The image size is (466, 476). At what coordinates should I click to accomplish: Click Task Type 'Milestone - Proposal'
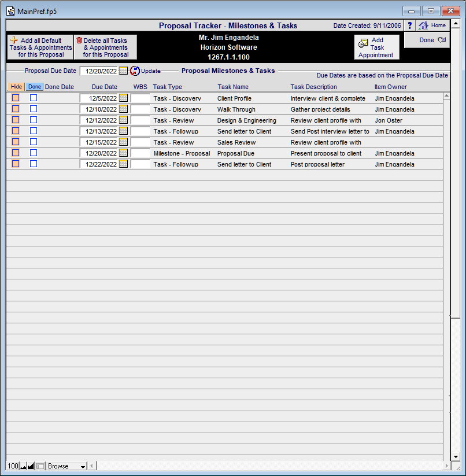point(182,153)
